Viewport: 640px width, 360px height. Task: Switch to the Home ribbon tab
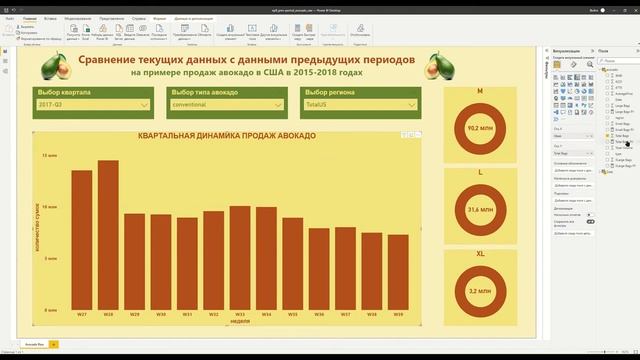(29, 19)
